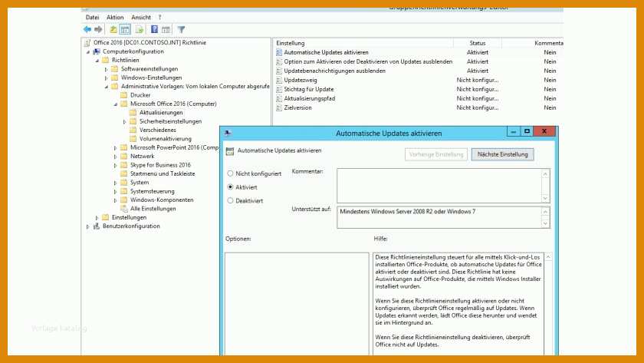Click the Drucker folder icon
644x363 pixels.
(x=124, y=95)
